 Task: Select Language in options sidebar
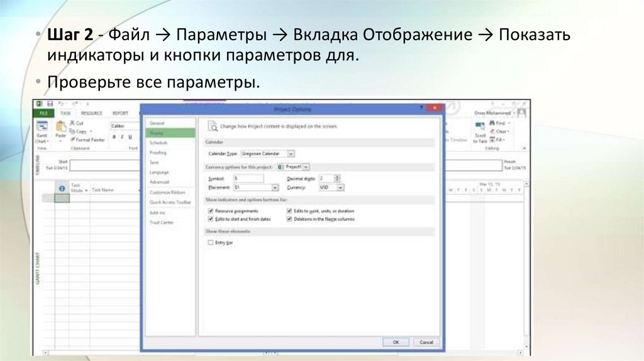click(170, 172)
